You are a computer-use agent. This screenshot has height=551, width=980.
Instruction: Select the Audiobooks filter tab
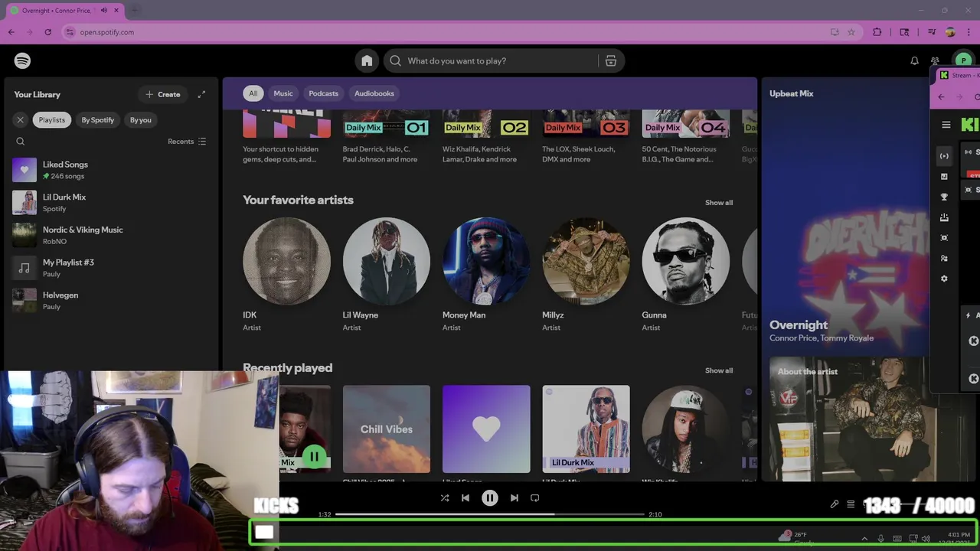[x=374, y=93]
